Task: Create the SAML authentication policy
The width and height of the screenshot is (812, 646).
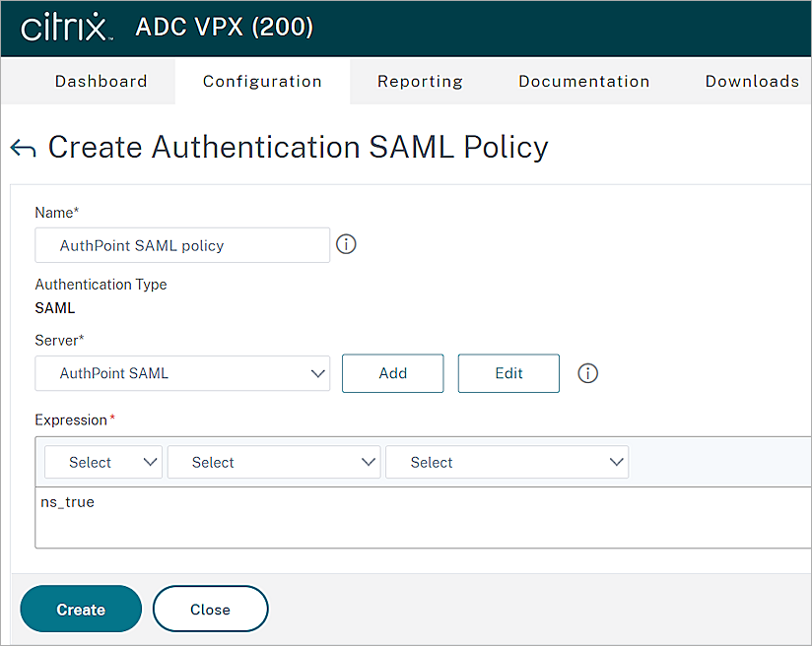Action: (80, 609)
